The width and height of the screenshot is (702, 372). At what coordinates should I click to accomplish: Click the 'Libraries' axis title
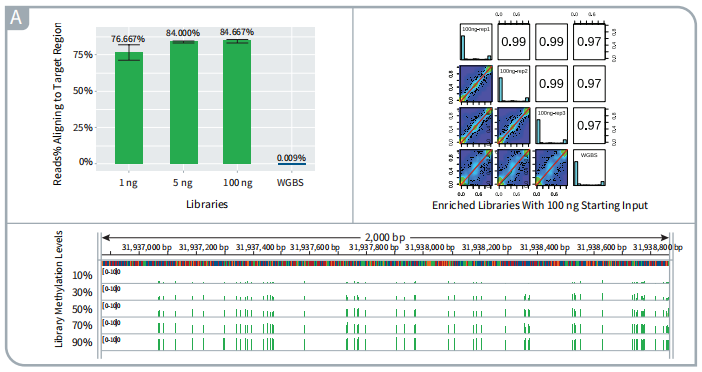click(x=207, y=204)
